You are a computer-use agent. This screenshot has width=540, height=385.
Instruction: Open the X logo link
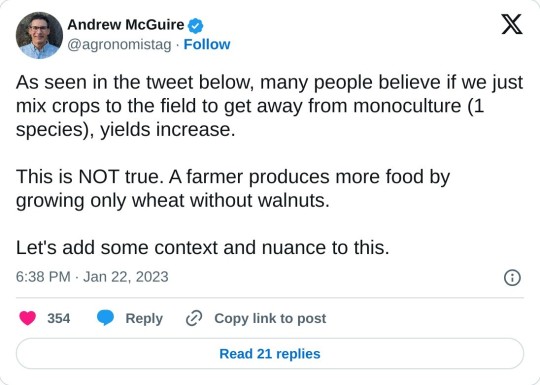coord(512,24)
